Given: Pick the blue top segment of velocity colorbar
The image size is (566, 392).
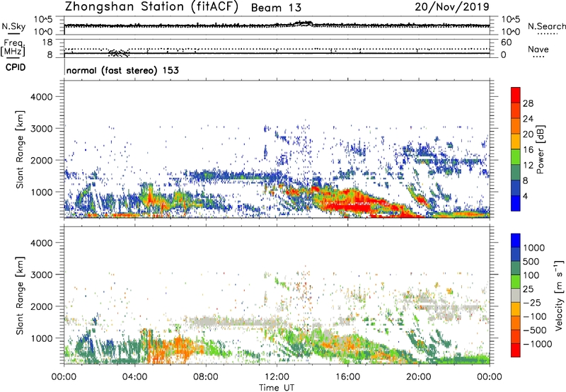Looking at the screenshot, I should [516, 241].
